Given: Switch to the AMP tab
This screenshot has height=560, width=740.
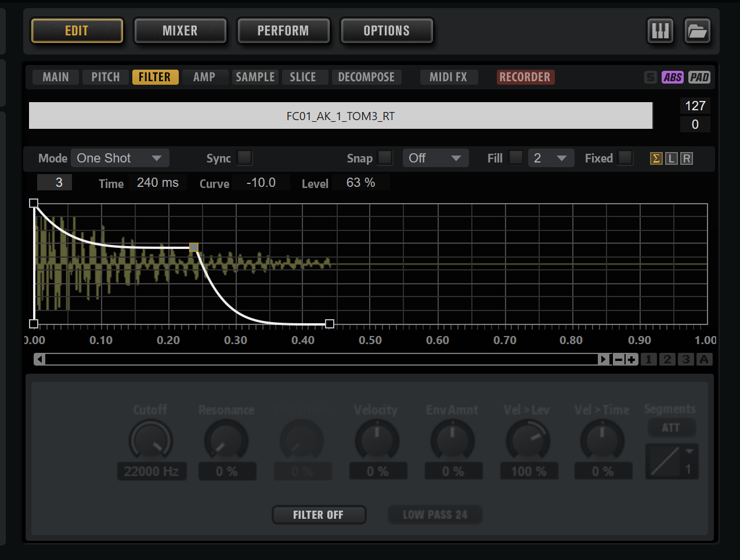Looking at the screenshot, I should click(x=204, y=77).
